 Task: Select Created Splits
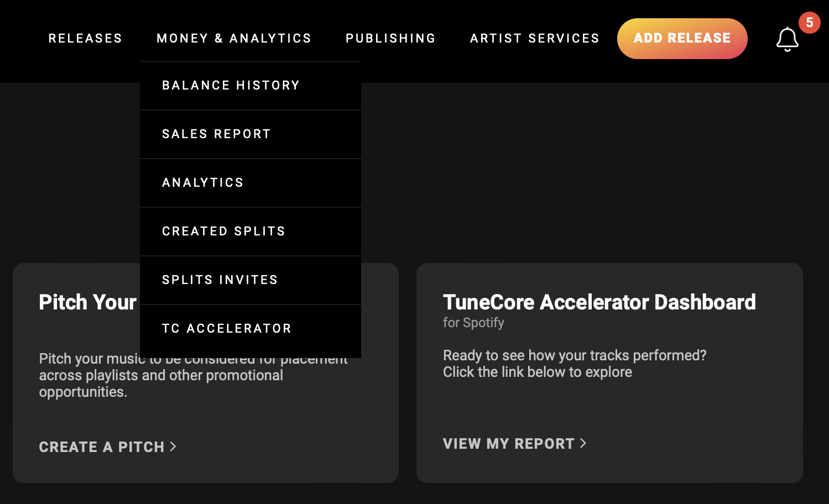coord(223,231)
